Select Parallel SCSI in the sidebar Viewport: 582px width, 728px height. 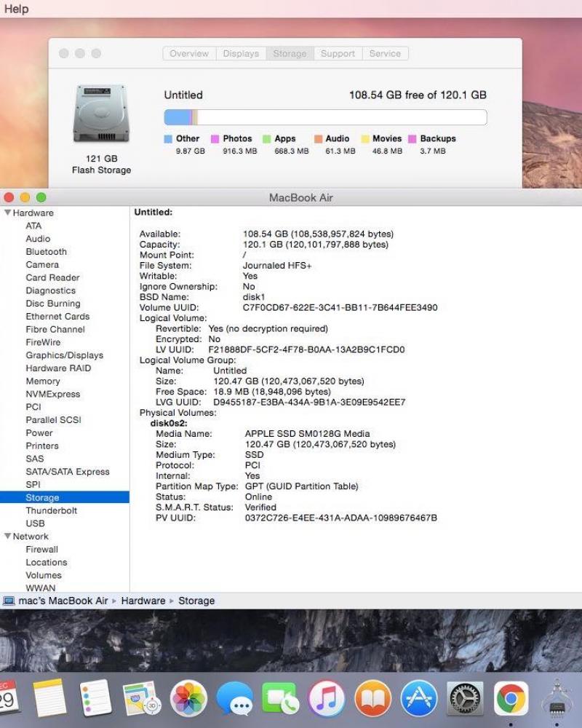[53, 420]
